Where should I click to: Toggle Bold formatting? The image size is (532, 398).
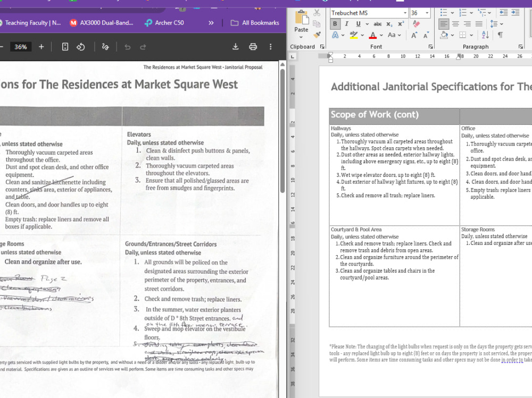tap(335, 24)
